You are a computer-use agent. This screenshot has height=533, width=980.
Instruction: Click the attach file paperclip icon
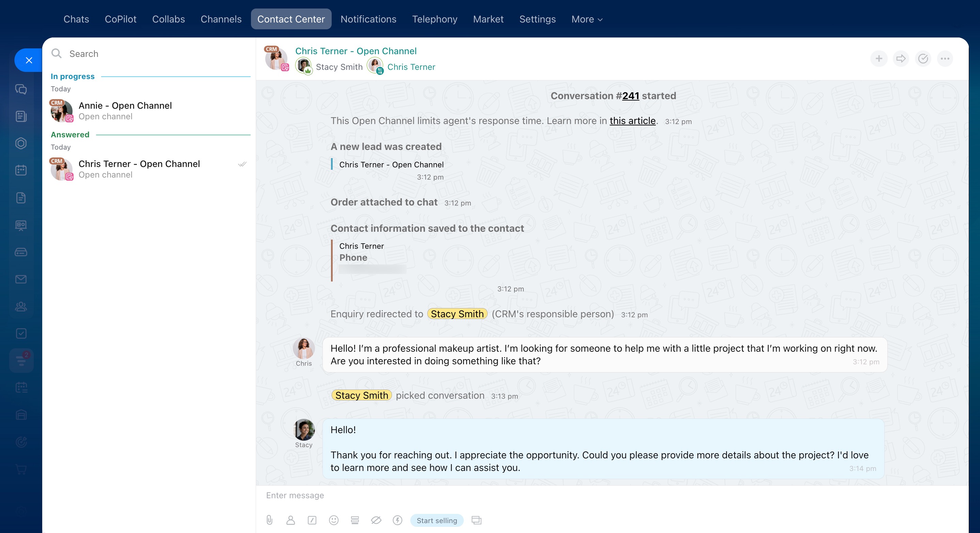point(269,520)
